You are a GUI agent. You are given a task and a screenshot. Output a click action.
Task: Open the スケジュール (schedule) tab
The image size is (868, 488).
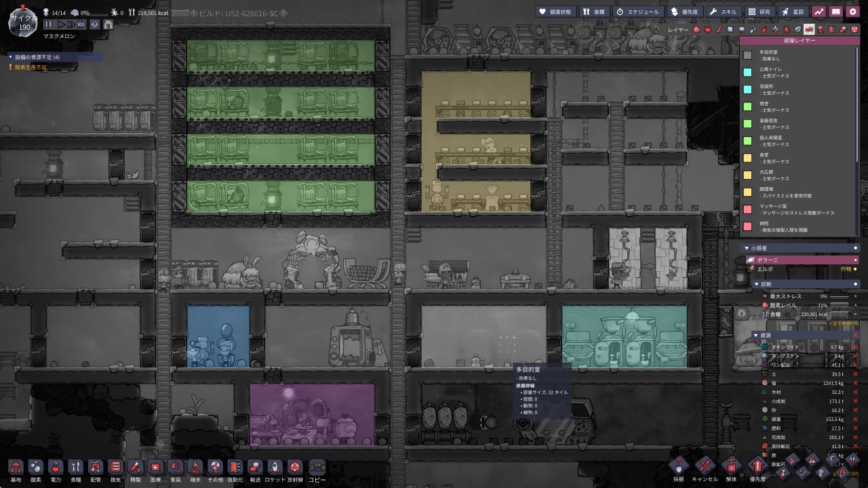click(639, 12)
